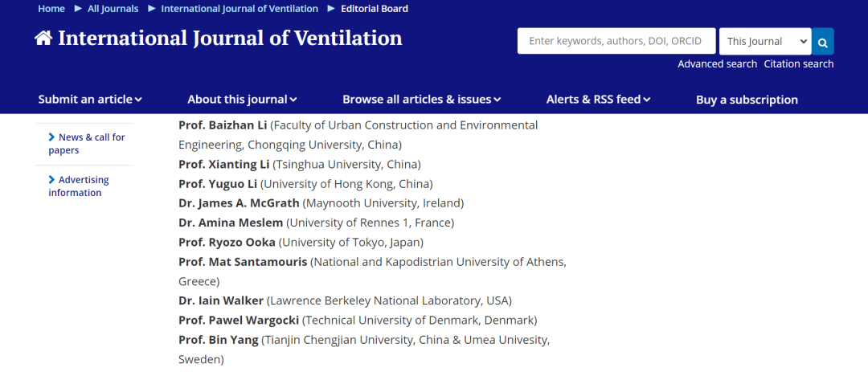Click the magnifying glass search button
Image resolution: width=868 pixels, height=372 pixels.
click(x=823, y=42)
